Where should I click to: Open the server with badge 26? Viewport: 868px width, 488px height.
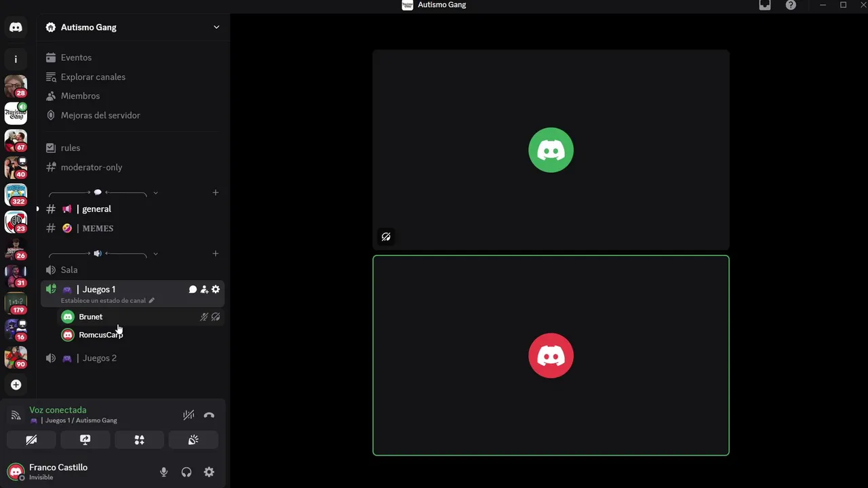pyautogui.click(x=16, y=249)
